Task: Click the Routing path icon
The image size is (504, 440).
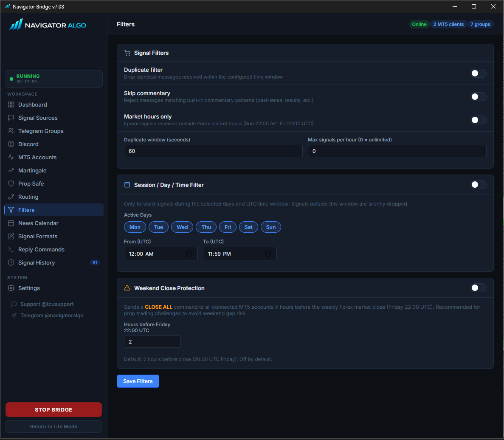Action: [11, 197]
